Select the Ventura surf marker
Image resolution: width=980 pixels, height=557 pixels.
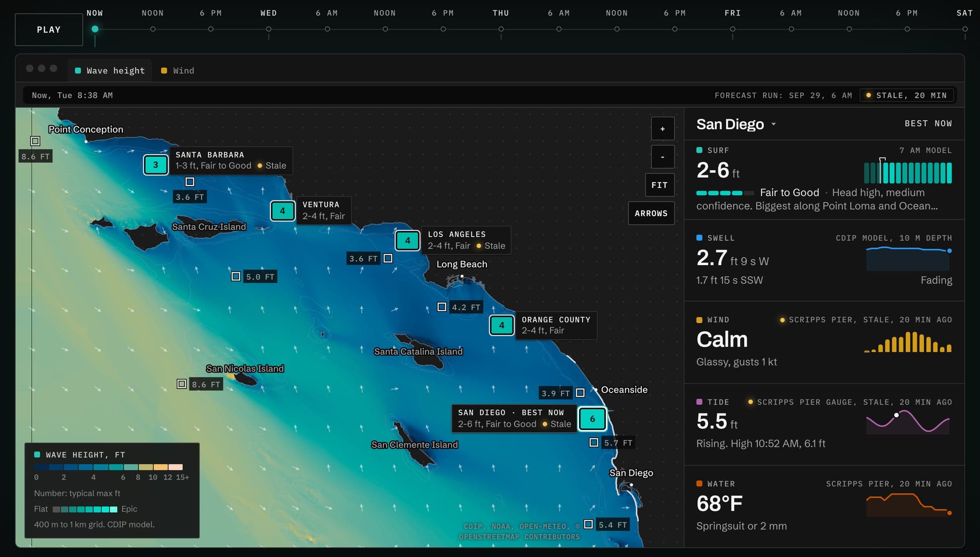282,211
